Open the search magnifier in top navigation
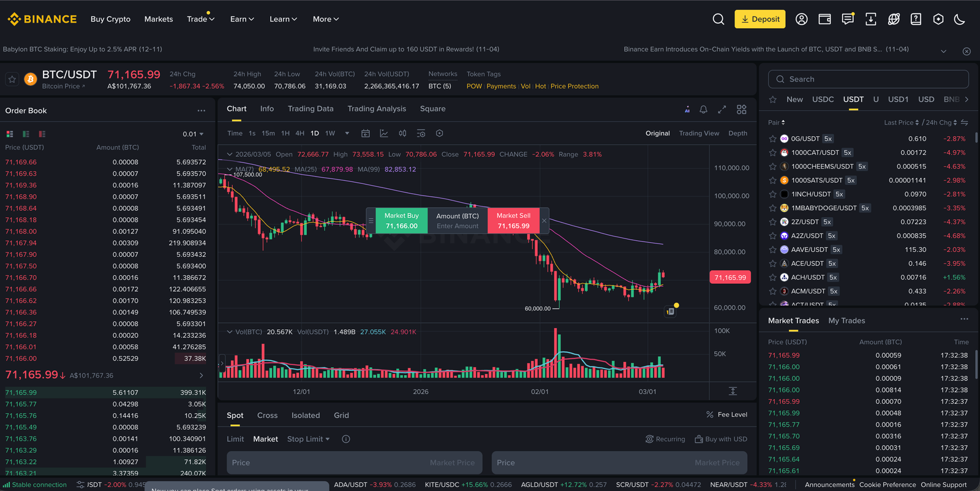Screen dimensions: 980x491 718,19
